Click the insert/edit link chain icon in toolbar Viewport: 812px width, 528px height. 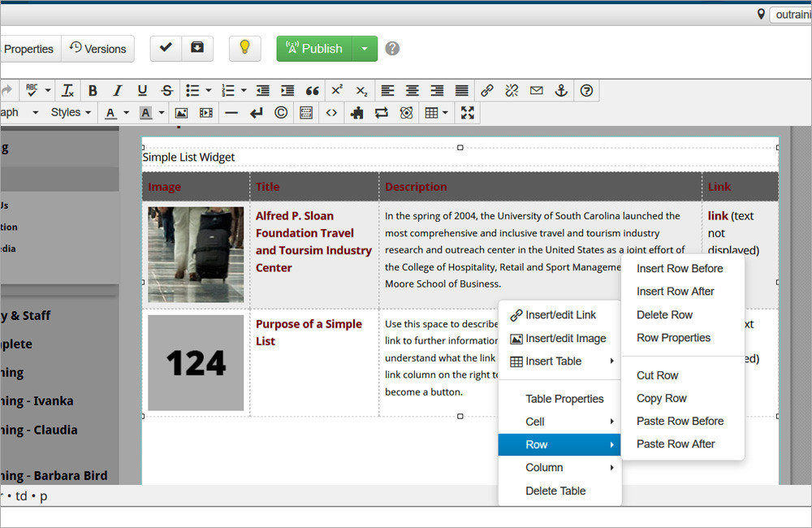(x=486, y=90)
